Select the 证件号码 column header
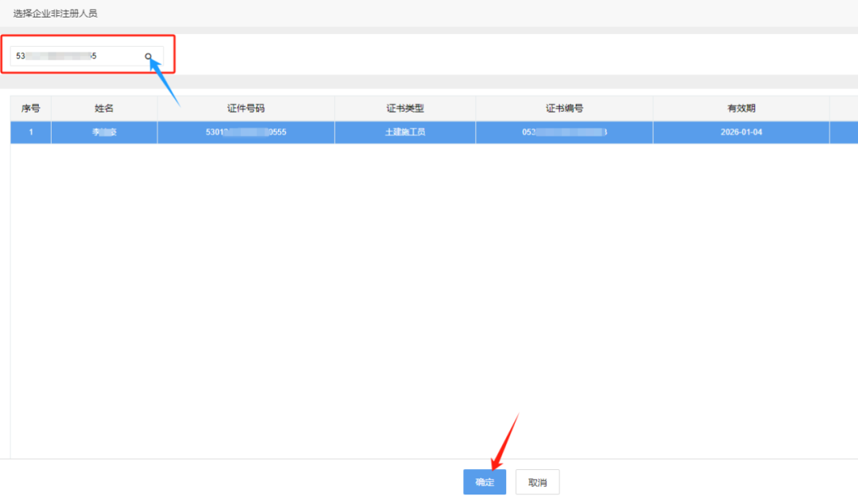The height and width of the screenshot is (504, 858). (x=245, y=108)
